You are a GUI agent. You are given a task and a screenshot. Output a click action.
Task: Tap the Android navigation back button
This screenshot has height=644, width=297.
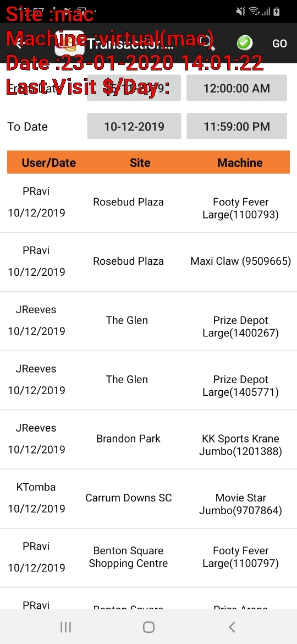click(232, 627)
